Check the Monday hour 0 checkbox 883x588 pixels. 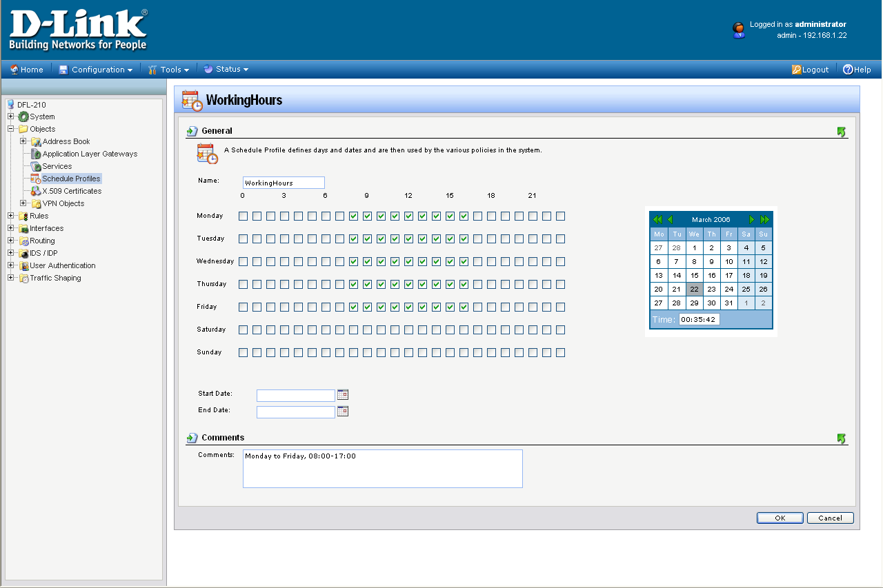[243, 216]
